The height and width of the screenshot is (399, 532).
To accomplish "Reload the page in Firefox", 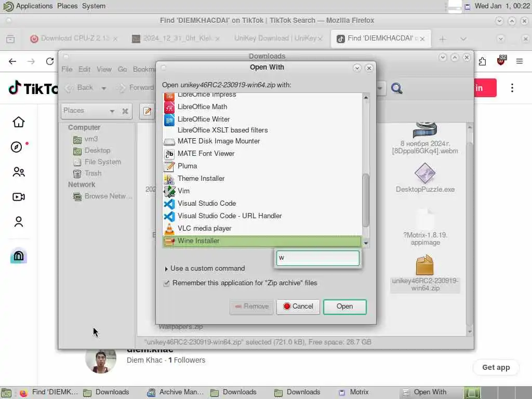I will 50,61.
